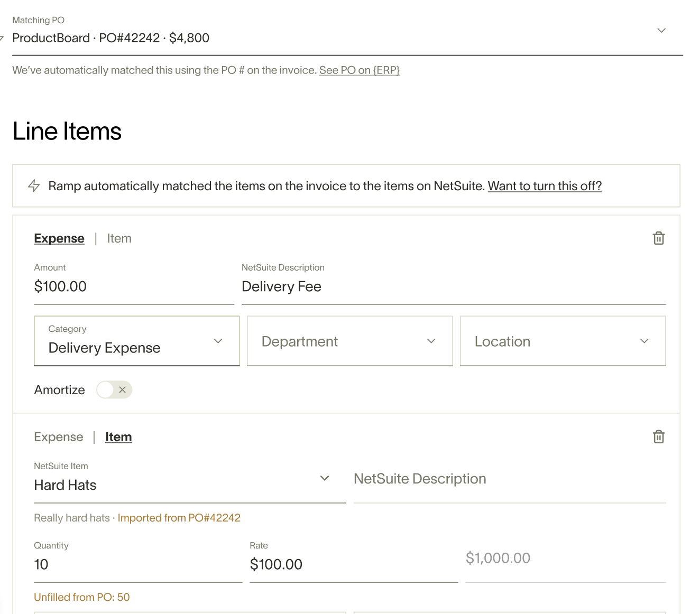Switch the first line item to Item
700x614 pixels.
point(119,238)
